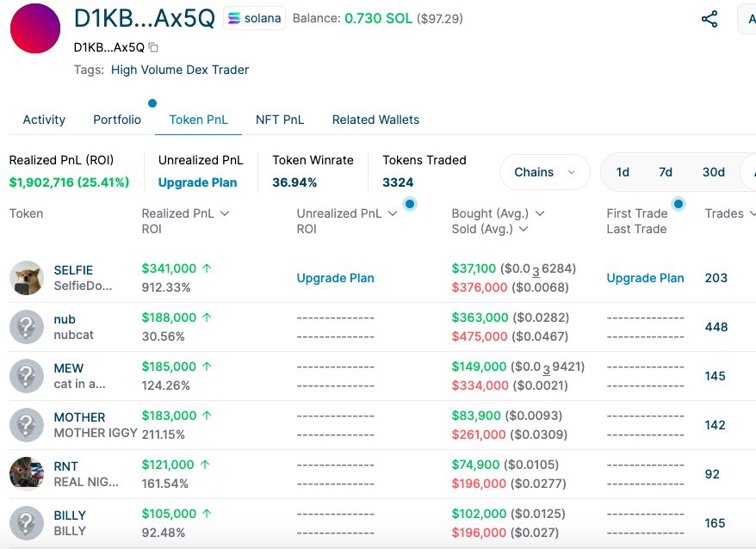This screenshot has height=549, width=756.
Task: Click the up arrow beside BILLY $105,000
Action: coord(207,514)
